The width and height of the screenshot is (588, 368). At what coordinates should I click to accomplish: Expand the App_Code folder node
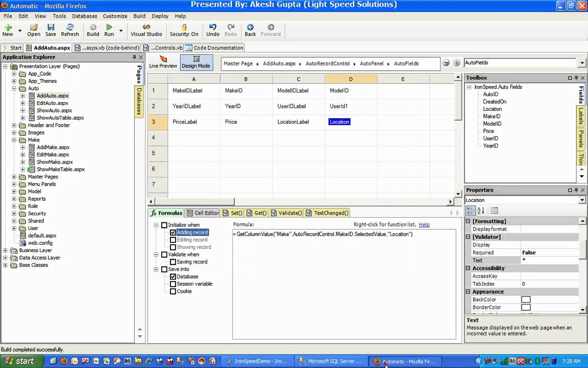click(x=14, y=74)
